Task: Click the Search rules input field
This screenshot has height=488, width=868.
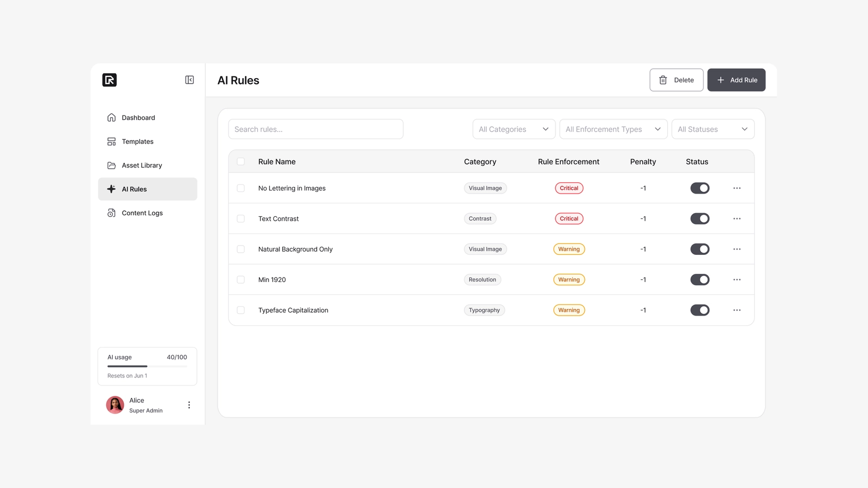Action: 316,129
